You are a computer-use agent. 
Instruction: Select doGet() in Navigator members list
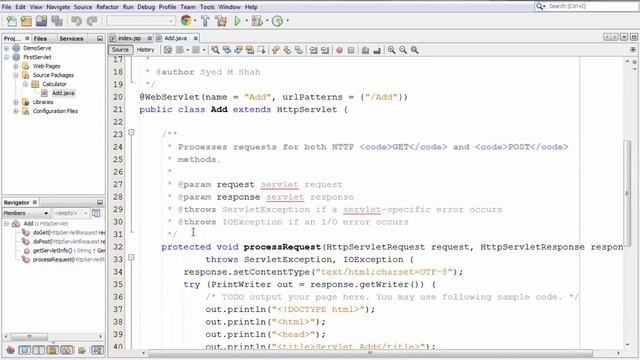64,233
